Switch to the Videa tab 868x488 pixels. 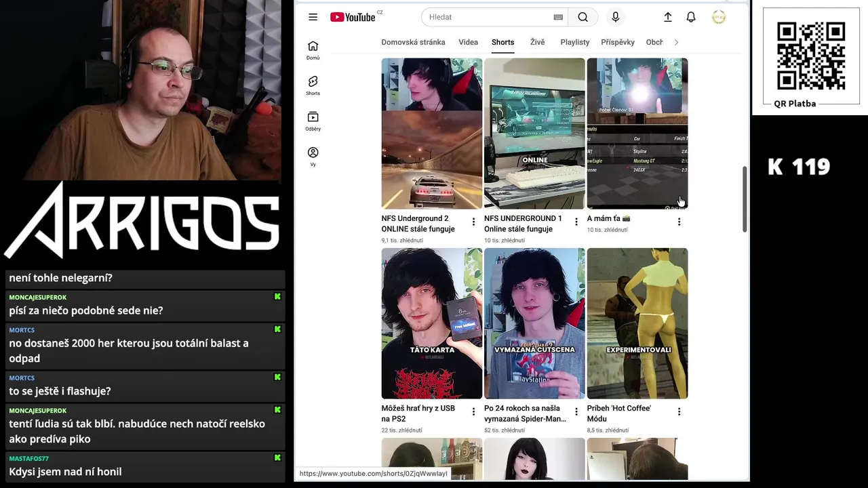tap(468, 42)
